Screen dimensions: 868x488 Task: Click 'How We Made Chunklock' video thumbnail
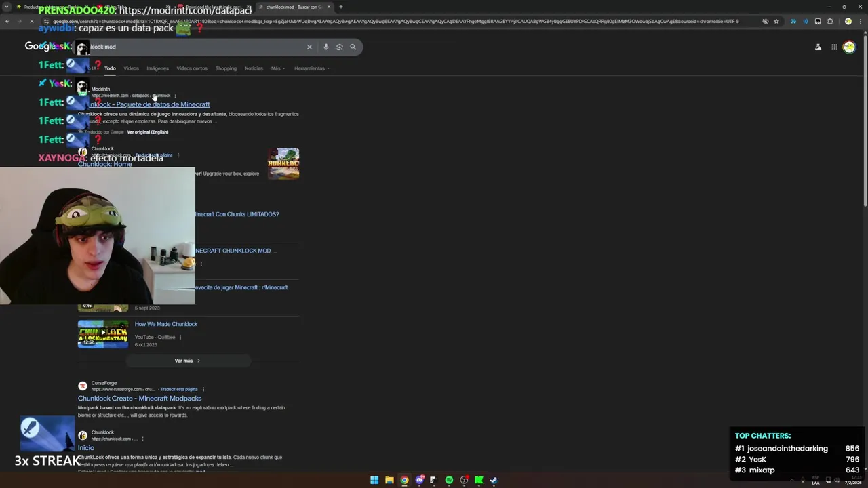[x=102, y=334]
